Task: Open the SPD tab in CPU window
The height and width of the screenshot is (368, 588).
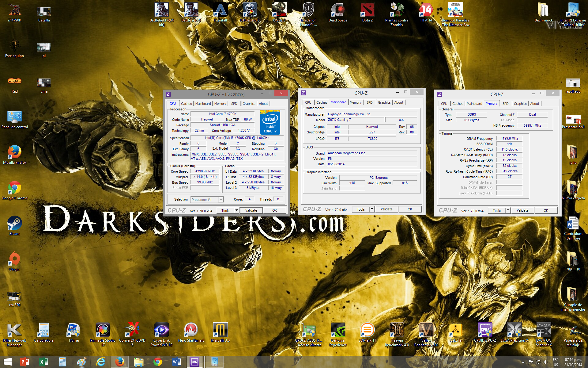Action: point(234,104)
